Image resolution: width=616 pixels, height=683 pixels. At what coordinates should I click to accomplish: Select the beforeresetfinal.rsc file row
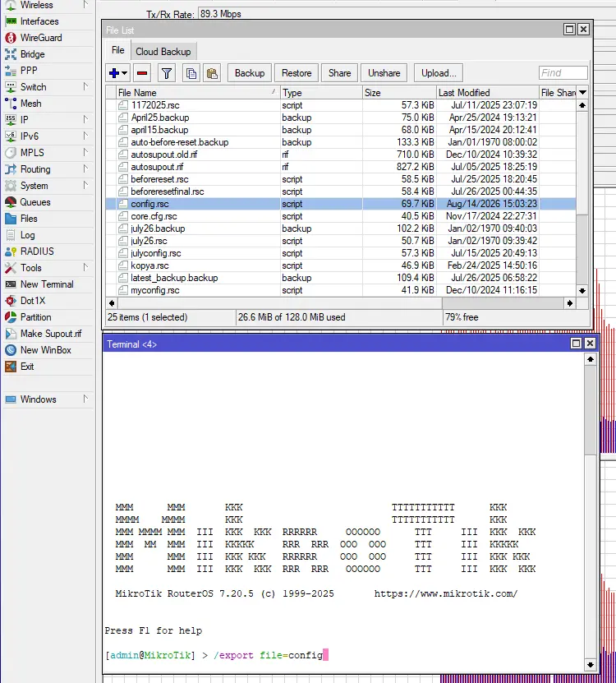coord(341,192)
